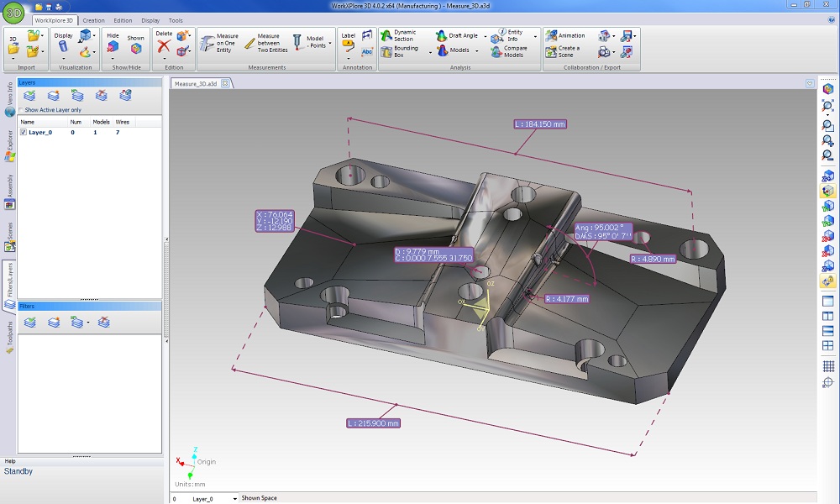Expand the Bounding Box dropdown arrow

430,52
